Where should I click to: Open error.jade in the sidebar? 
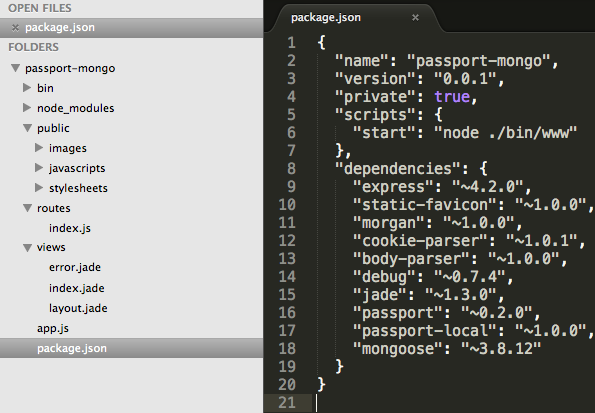75,267
